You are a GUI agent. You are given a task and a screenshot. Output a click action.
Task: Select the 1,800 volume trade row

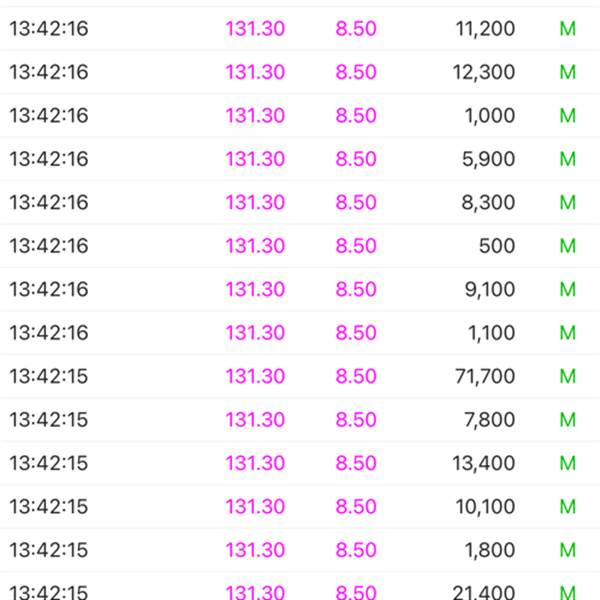[x=490, y=550]
